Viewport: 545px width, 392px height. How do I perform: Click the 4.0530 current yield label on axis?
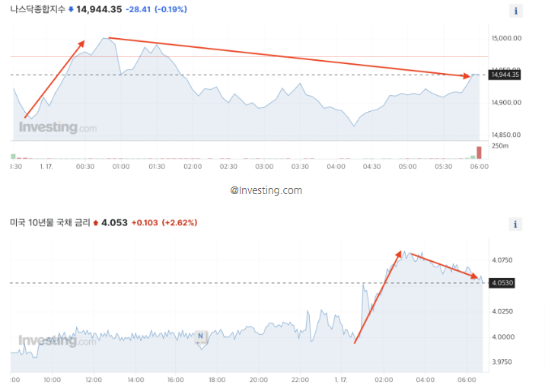tap(502, 283)
